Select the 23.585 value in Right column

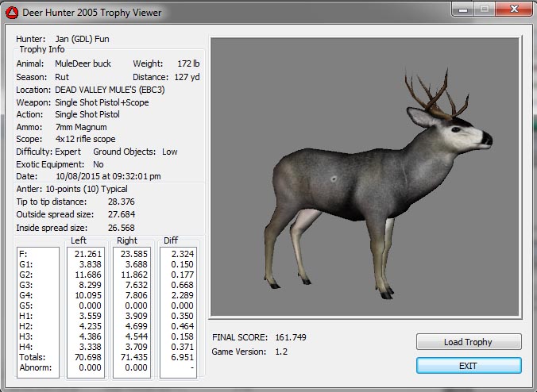point(133,254)
